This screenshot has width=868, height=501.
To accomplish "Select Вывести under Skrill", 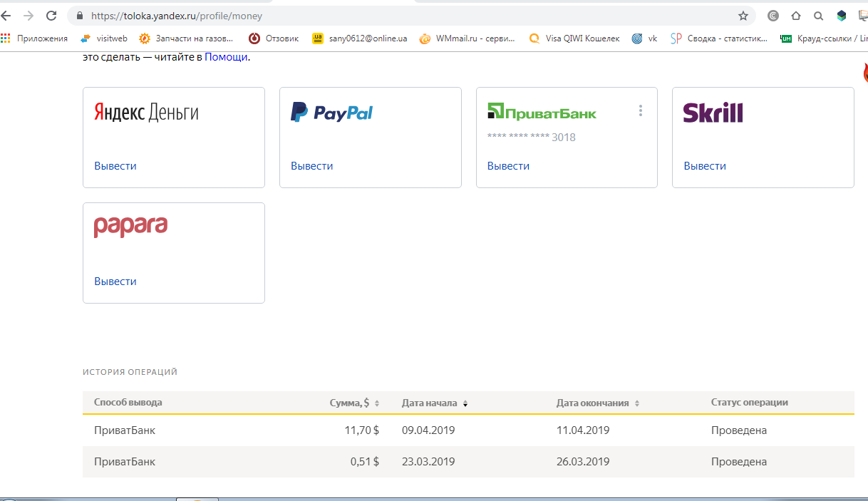I will pos(705,166).
